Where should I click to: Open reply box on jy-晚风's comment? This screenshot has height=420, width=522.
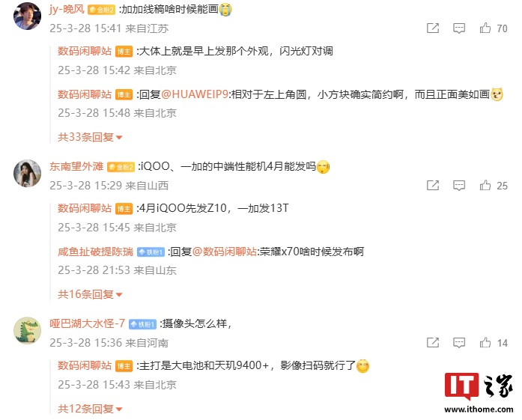pyautogui.click(x=459, y=28)
